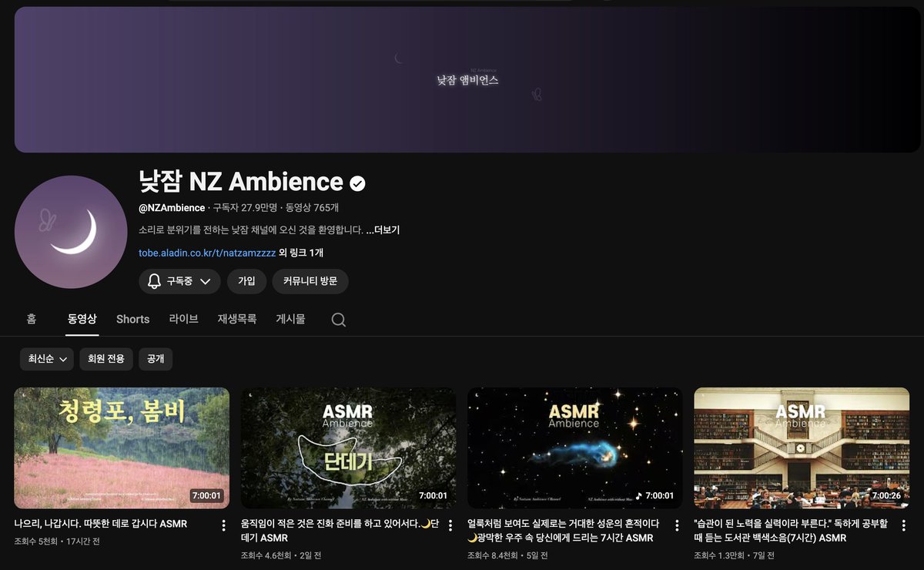
Task: Play the space nebula ASMR thumbnail
Action: (x=574, y=448)
